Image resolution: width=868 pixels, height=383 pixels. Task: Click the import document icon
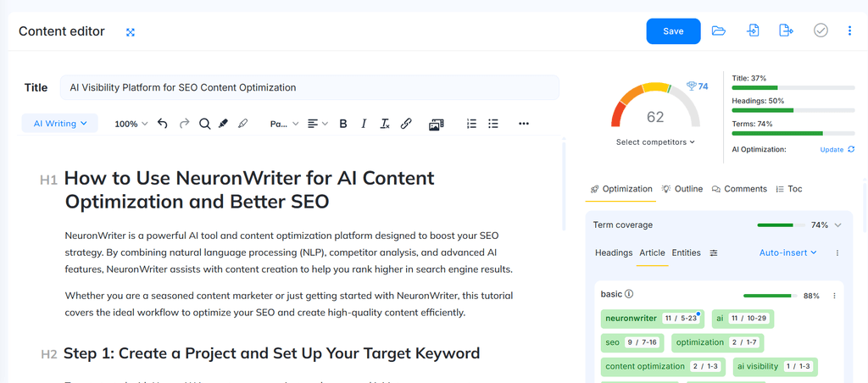[x=753, y=31]
